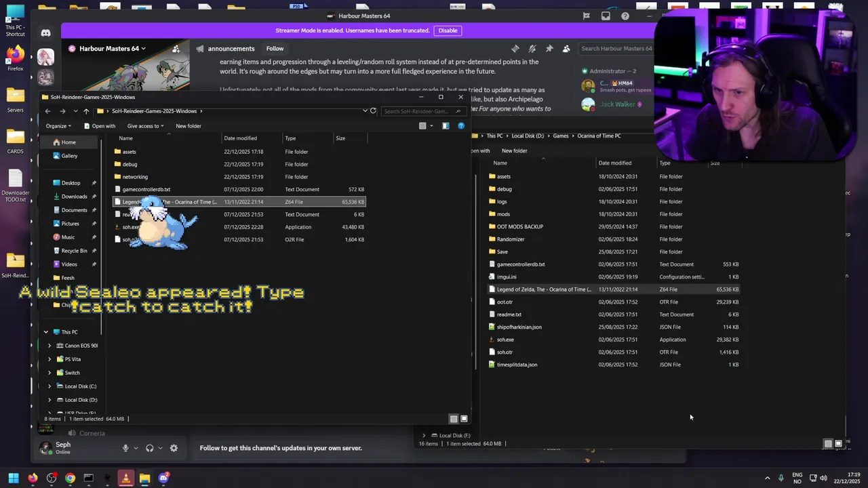Click the Follow button beside announcements
The height and width of the screenshot is (488, 868).
(x=275, y=49)
